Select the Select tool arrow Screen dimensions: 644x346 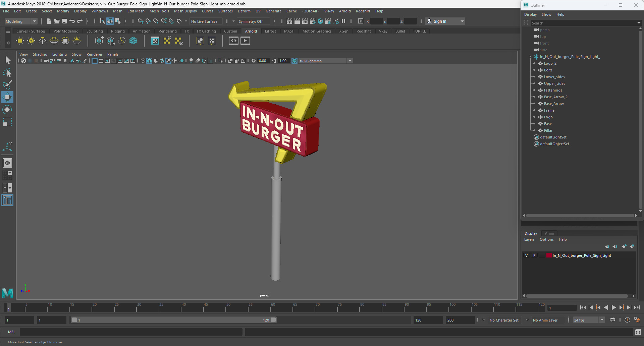[7, 60]
